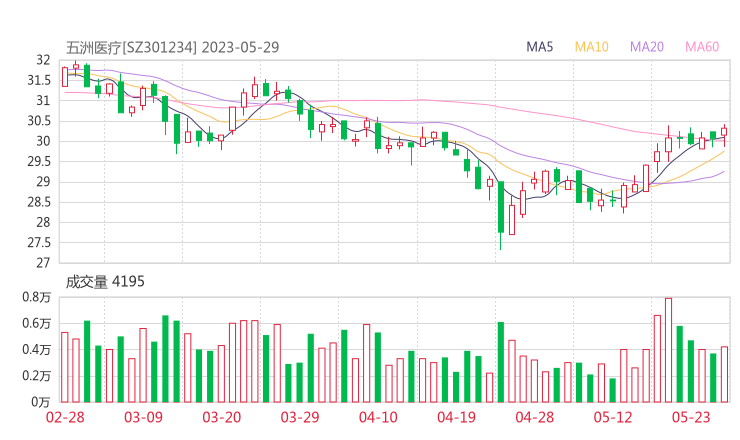Click the price axis value 27.5
The image size is (740, 440).
[x=39, y=243]
